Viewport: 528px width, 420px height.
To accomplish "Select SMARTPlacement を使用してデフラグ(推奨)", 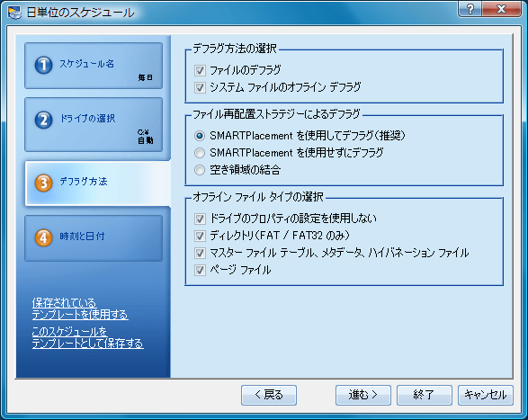I will pos(200,136).
